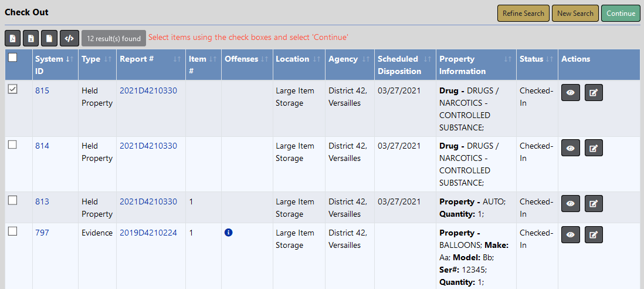
Task: Uncheck the checkbox for System ID 815
Action: [12, 89]
